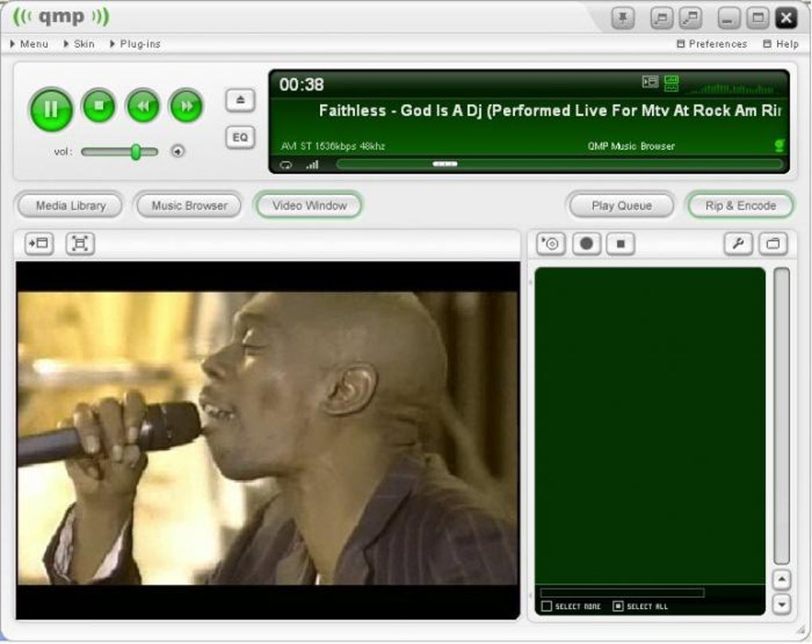Toggle mute icon beside volume slider
The height and width of the screenshot is (644, 812).
(178, 152)
